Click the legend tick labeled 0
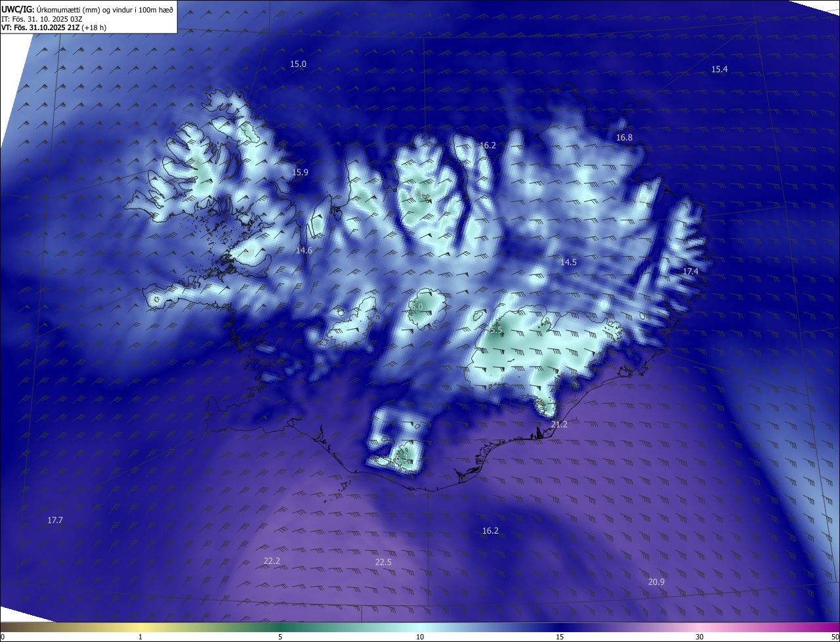This screenshot has width=840, height=642. (3, 637)
